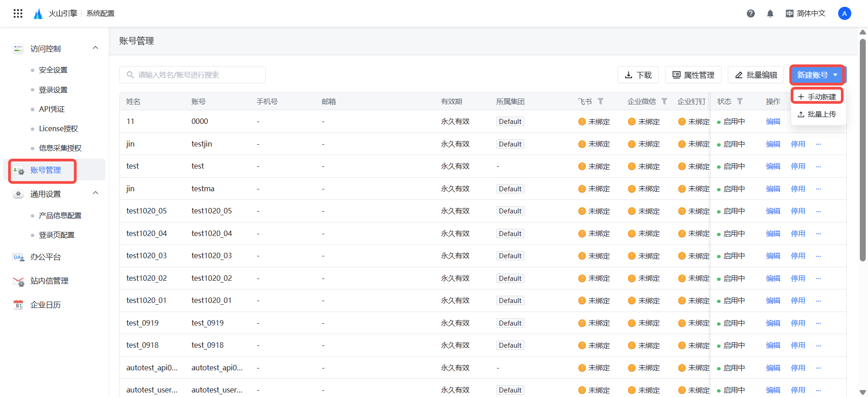Open the 简体中文 language selector

[806, 14]
